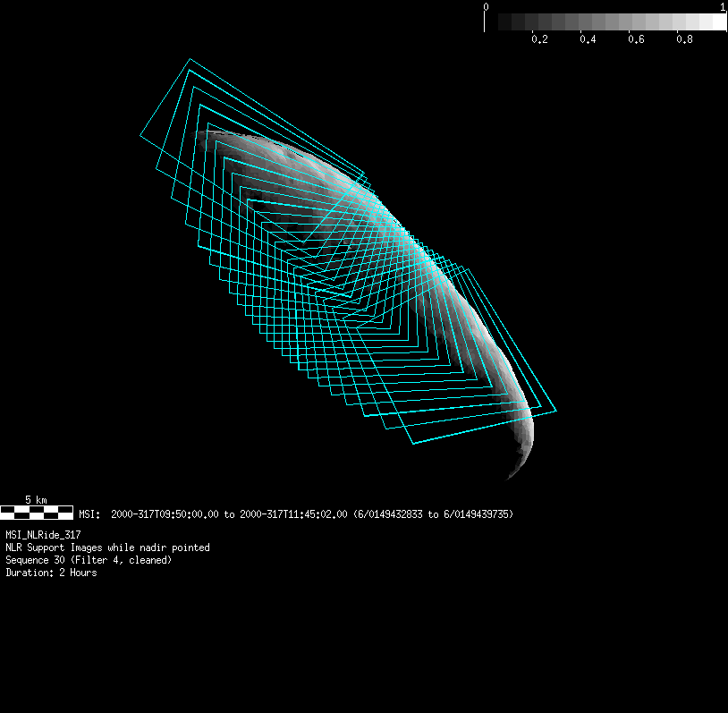The image size is (728, 713).
Task: Click the 5 km checkered scale bar
Action: pos(37,513)
